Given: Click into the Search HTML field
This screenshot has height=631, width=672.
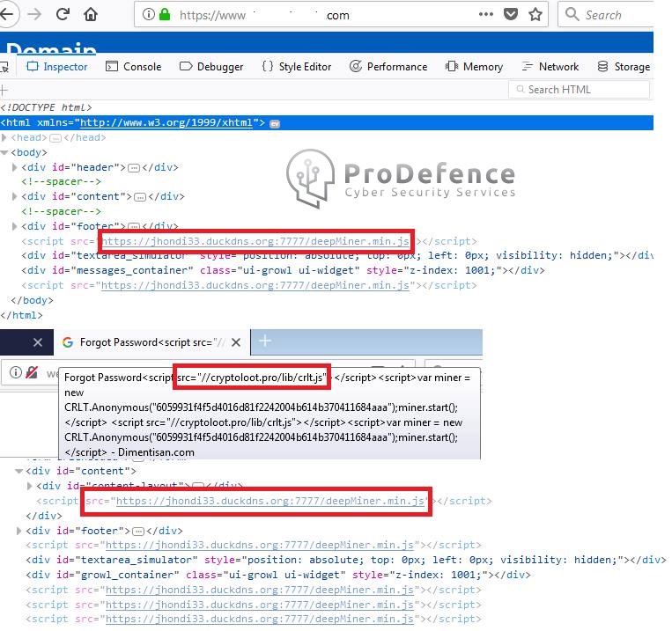Looking at the screenshot, I should (579, 90).
